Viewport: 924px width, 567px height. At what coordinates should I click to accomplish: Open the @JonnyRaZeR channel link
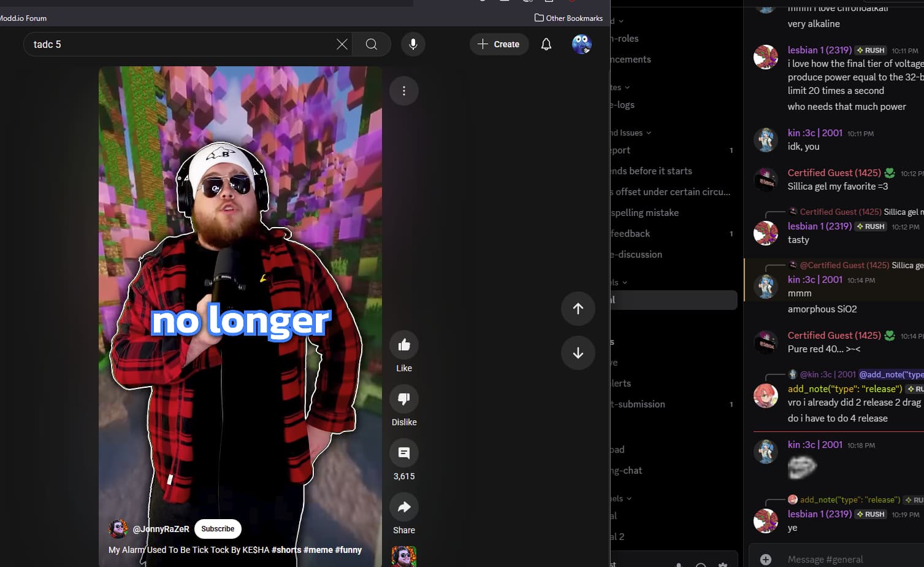pos(161,529)
